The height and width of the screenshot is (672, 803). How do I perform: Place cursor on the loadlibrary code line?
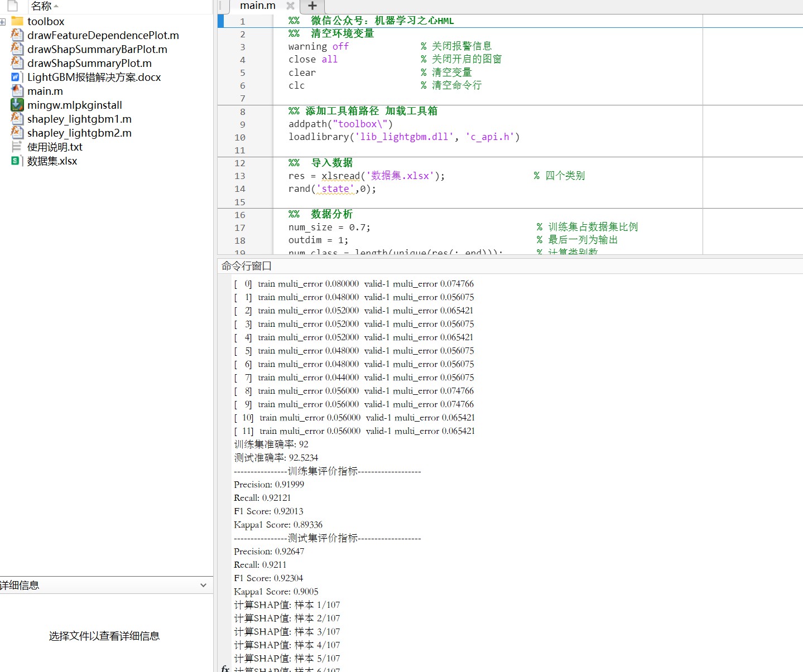tap(403, 137)
